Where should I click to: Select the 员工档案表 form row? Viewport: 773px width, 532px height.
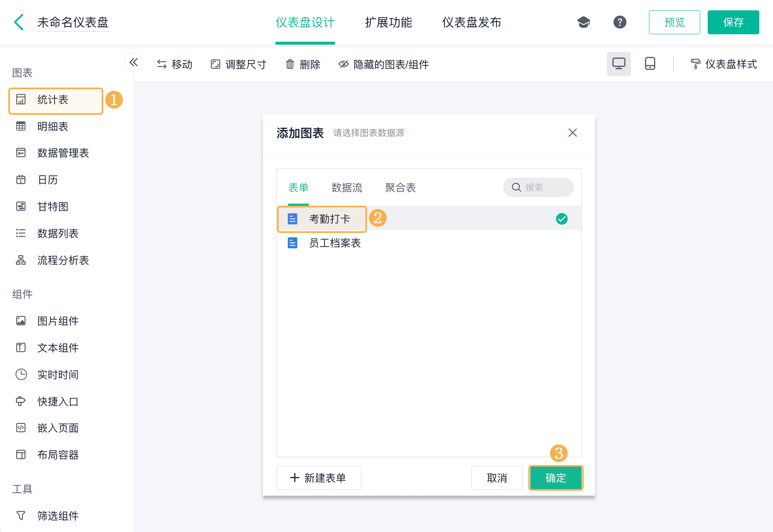[429, 243]
